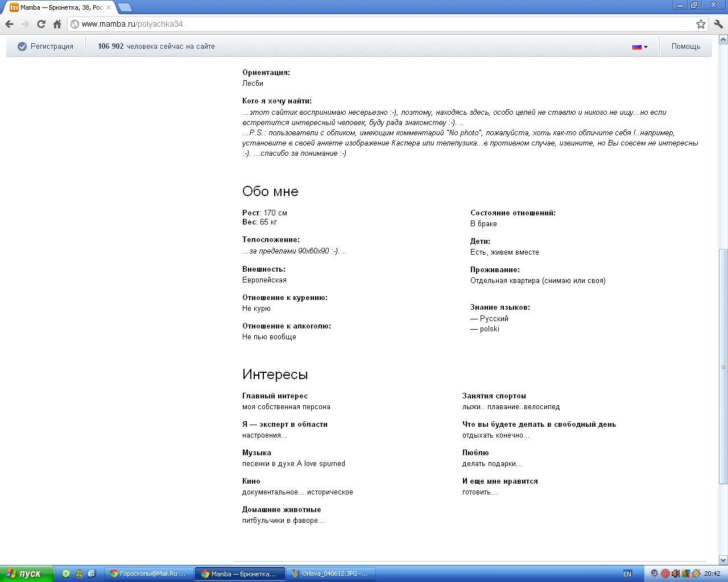Bookmark this page with the star icon
Screen dimensions: 728x582
(x=701, y=24)
